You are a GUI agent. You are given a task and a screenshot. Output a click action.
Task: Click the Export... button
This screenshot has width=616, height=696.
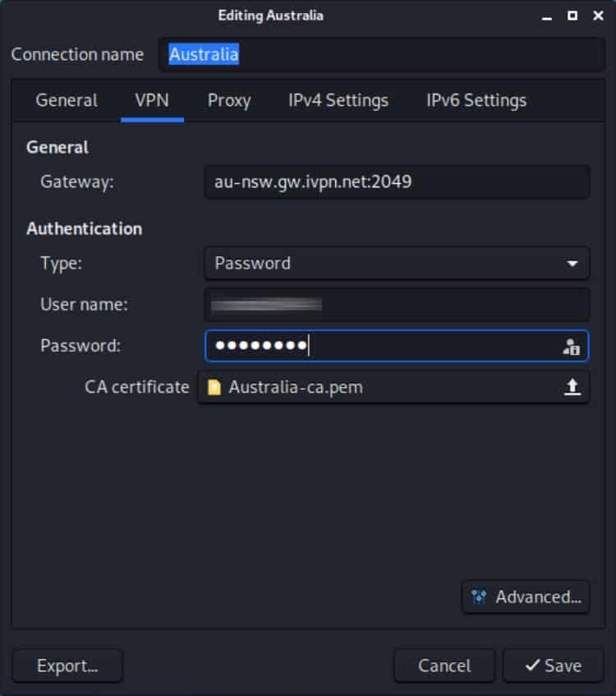coord(67,666)
